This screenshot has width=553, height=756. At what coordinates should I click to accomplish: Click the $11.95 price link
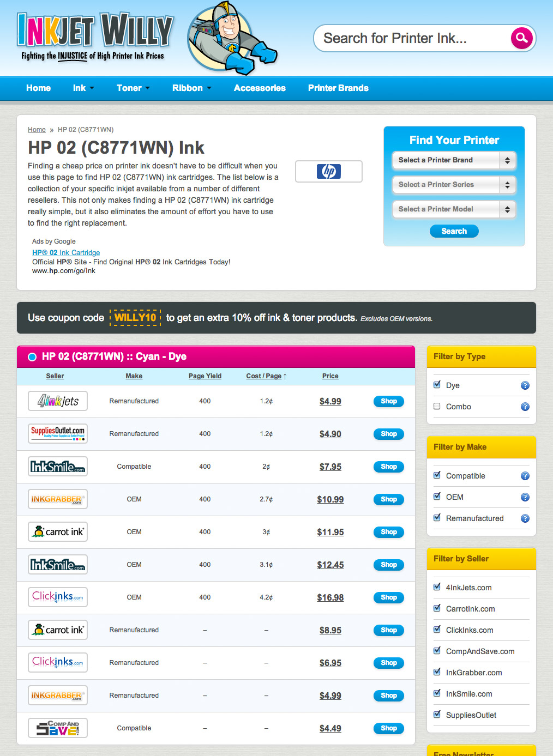click(330, 532)
